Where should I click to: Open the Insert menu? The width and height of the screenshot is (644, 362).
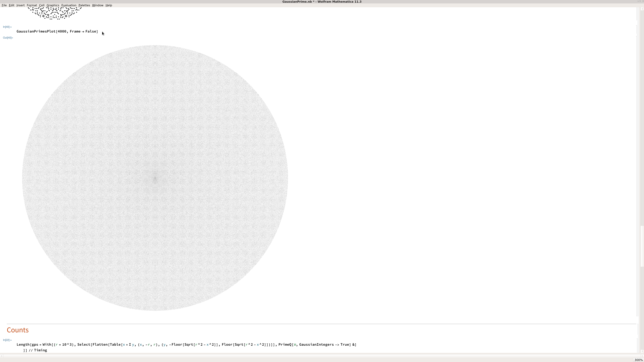[x=20, y=5]
